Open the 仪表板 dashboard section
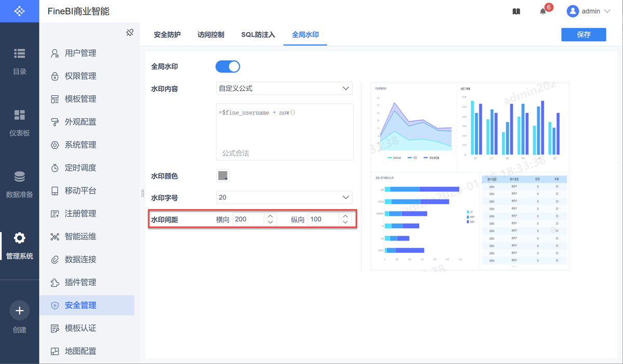The width and height of the screenshot is (623, 364). pos(19,123)
